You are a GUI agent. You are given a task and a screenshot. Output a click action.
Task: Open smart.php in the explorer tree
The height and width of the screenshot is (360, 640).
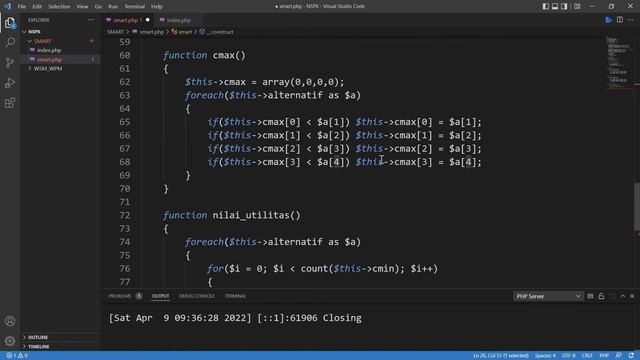point(49,60)
